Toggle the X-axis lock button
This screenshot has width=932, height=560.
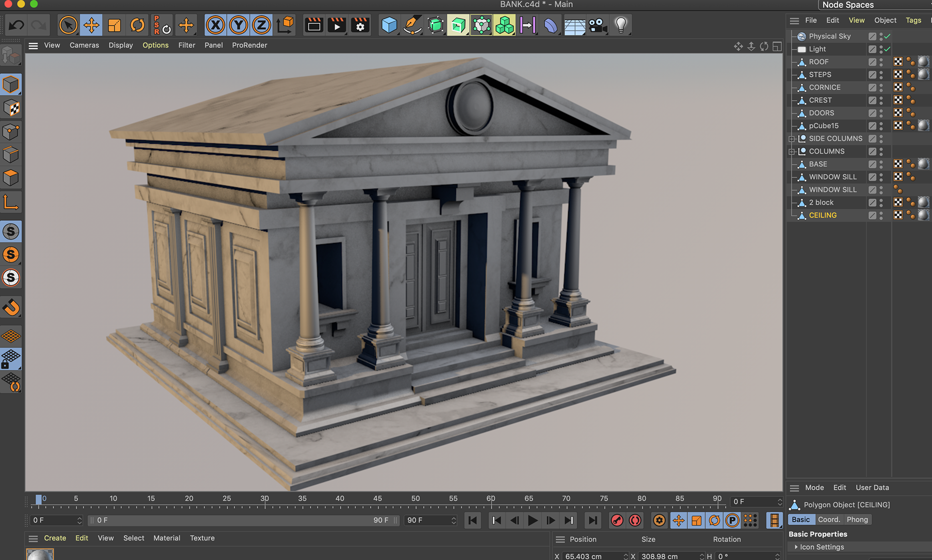216,25
